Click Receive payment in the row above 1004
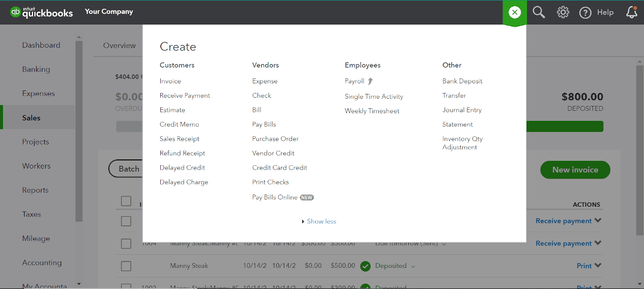This screenshot has height=289, width=644. click(x=564, y=221)
